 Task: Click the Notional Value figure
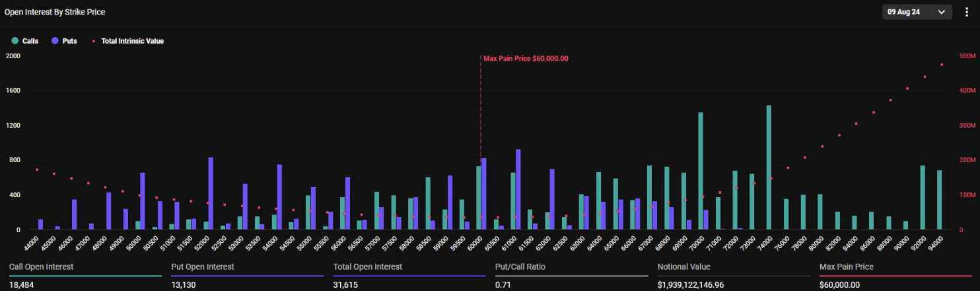pos(699,284)
